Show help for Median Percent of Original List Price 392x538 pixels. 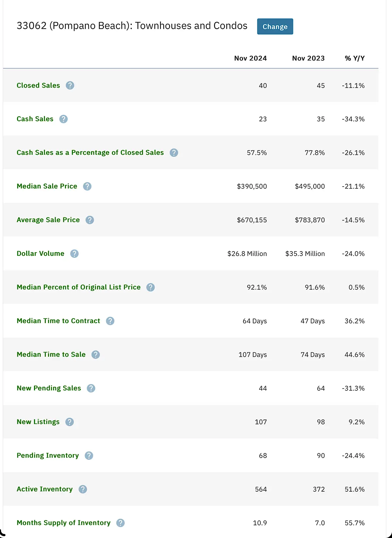click(x=151, y=287)
